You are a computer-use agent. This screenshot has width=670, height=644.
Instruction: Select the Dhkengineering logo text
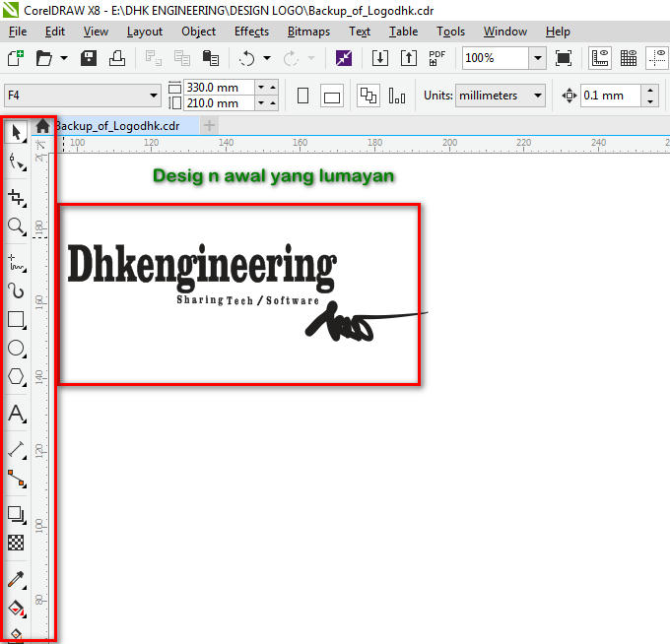(202, 267)
